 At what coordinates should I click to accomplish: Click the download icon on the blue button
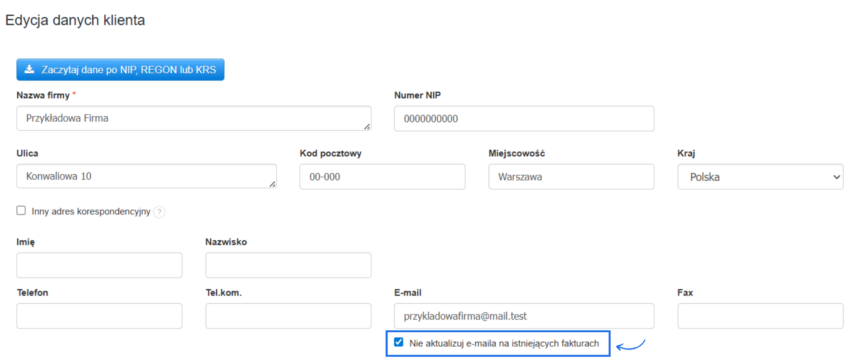pos(29,69)
